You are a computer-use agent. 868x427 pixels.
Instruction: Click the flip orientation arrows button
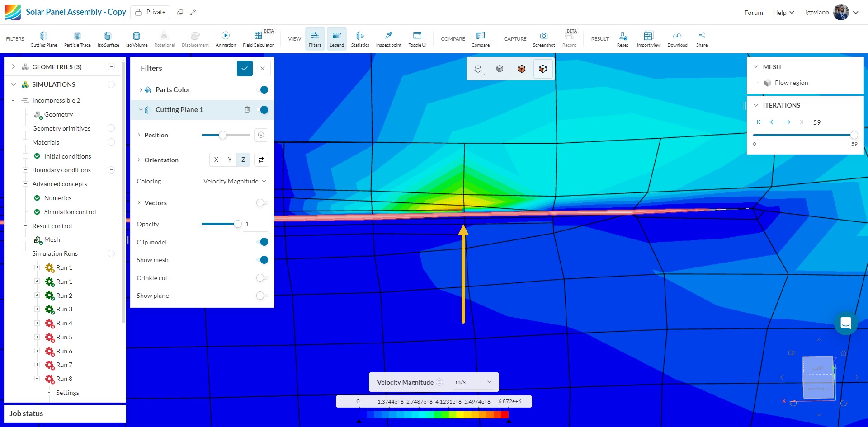261,160
